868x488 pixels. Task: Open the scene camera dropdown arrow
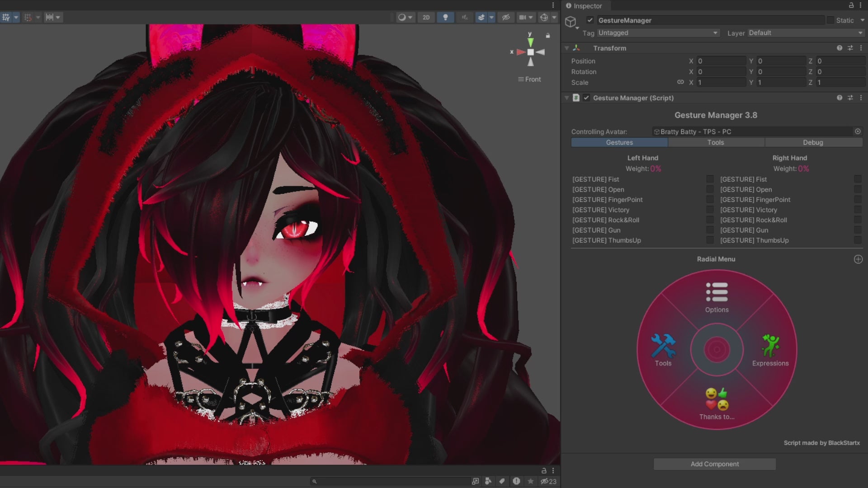tap(531, 17)
